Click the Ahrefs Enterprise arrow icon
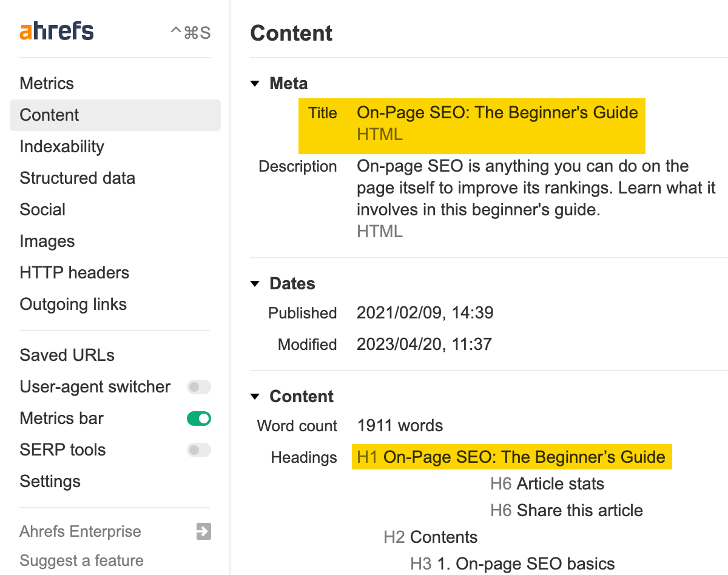The width and height of the screenshot is (728, 575). pos(203,532)
